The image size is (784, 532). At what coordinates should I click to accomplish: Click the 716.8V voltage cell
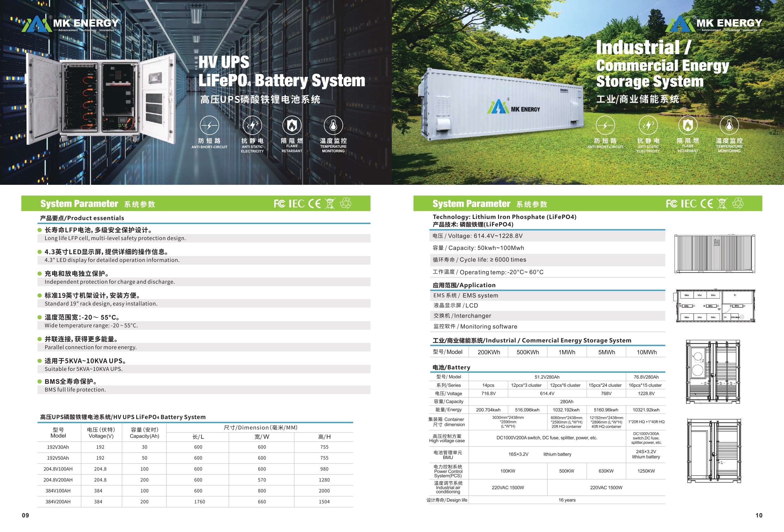(489, 394)
